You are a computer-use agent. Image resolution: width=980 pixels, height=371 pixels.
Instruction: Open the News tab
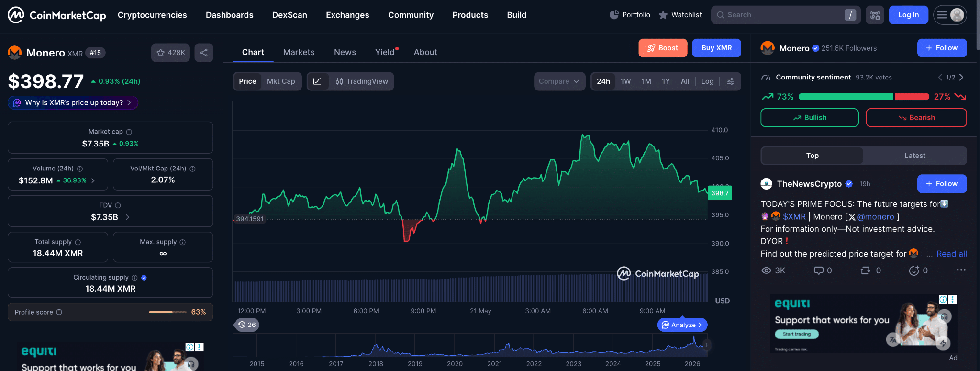tap(345, 52)
